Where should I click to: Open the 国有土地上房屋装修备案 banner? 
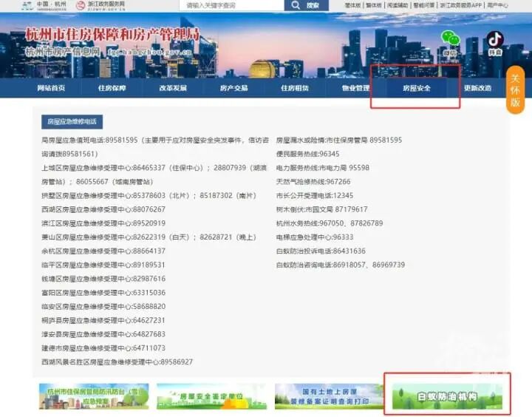coord(329,396)
